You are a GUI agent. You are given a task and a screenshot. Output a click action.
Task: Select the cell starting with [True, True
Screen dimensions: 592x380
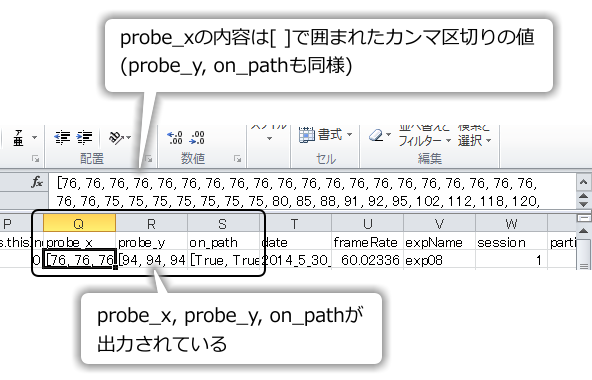point(223,260)
